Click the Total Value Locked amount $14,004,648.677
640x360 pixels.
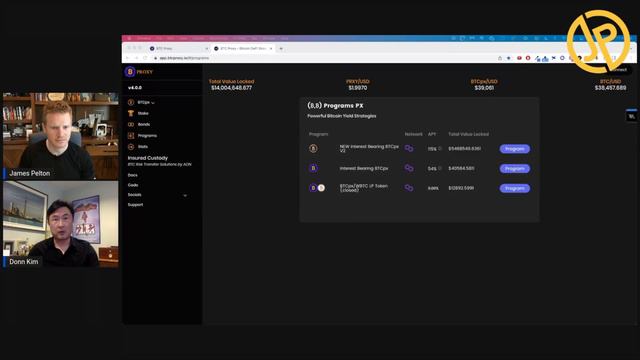(231, 88)
